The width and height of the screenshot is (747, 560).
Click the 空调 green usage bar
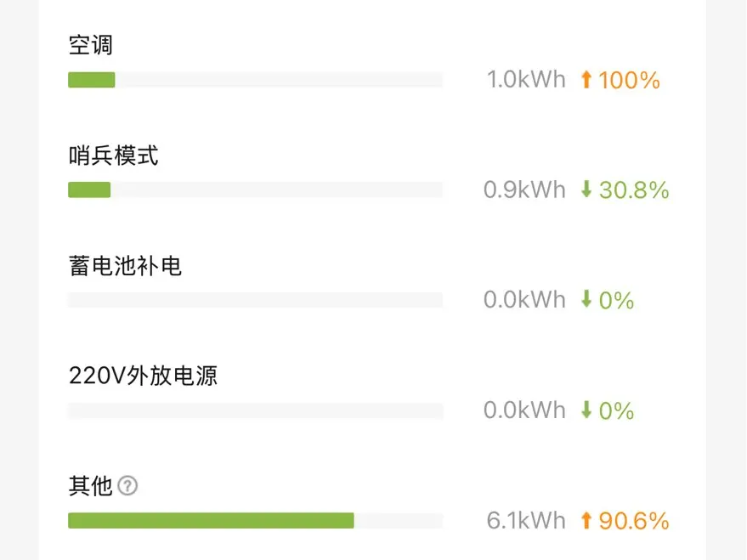point(92,80)
